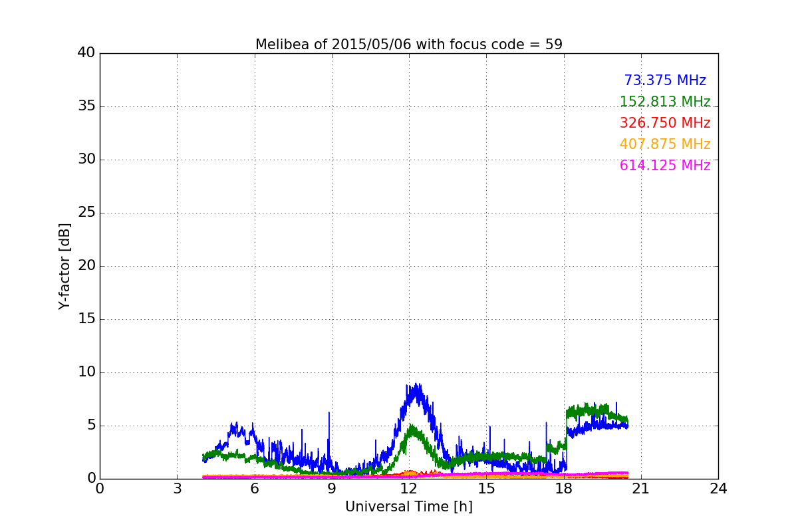Select the 326.750 MHz legend label
798x532 pixels.
(665, 123)
